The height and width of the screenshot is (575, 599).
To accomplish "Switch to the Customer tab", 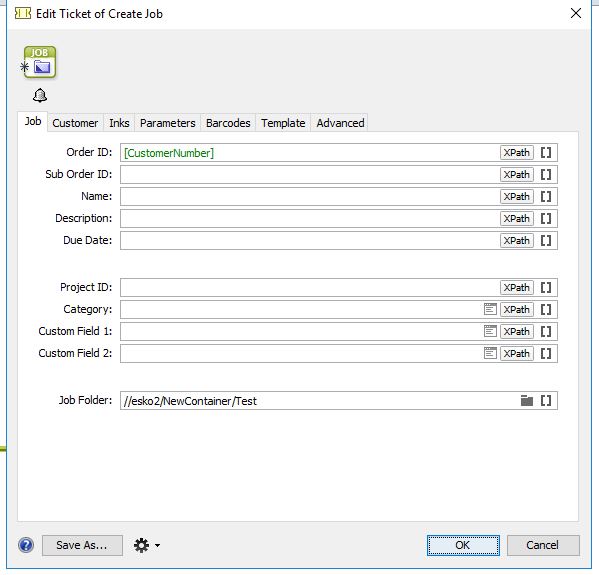I will (75, 123).
